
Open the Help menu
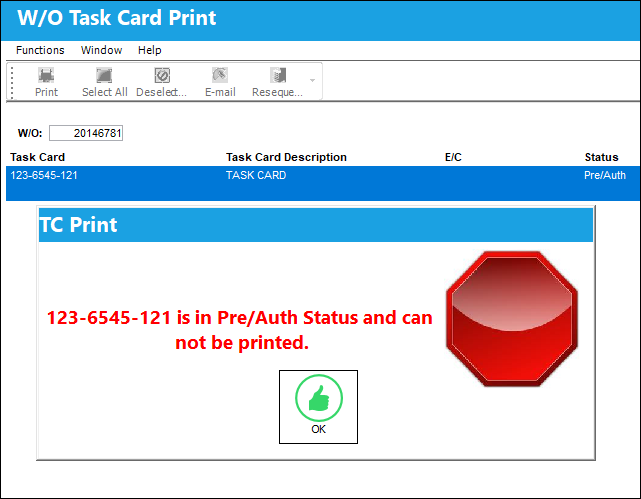click(x=150, y=50)
